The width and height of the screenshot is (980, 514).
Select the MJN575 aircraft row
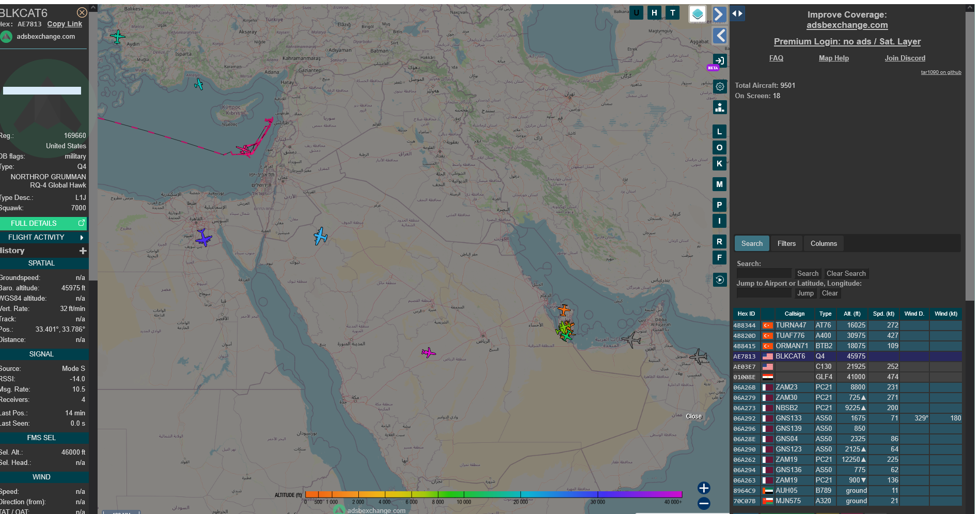(x=847, y=501)
